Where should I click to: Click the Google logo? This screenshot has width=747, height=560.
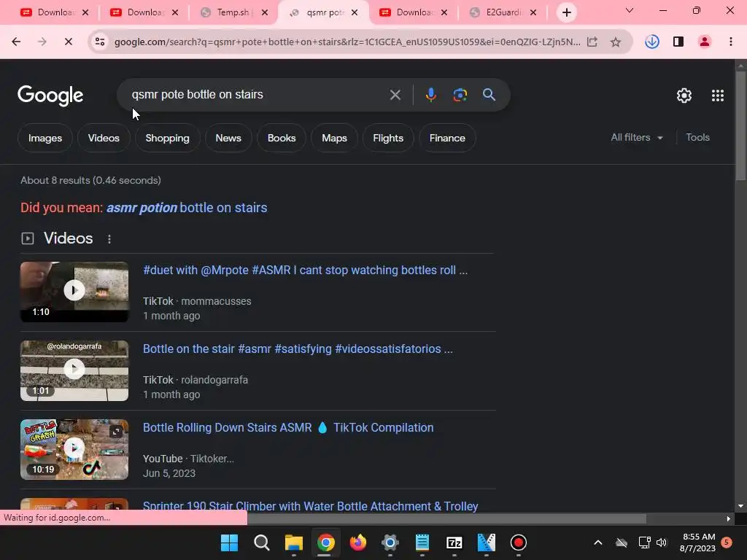(x=50, y=96)
